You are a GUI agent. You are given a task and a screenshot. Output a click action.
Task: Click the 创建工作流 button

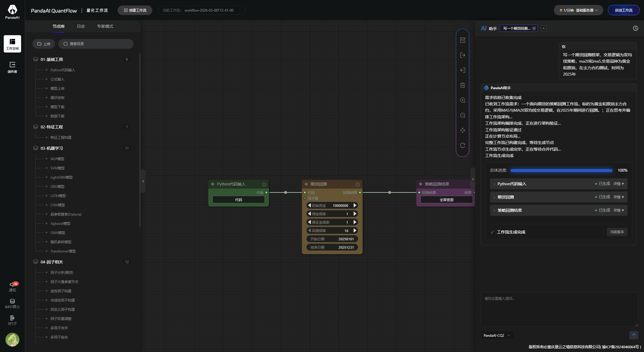(135, 10)
